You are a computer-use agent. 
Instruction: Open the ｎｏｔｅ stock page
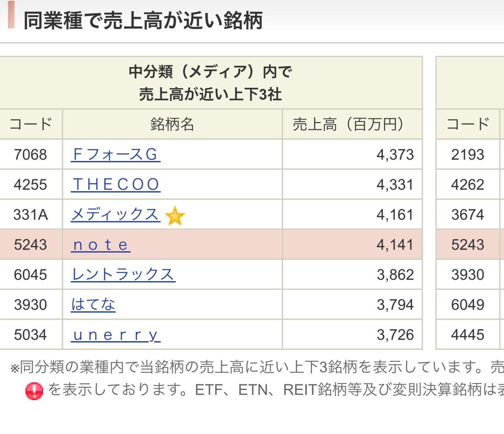coord(100,245)
